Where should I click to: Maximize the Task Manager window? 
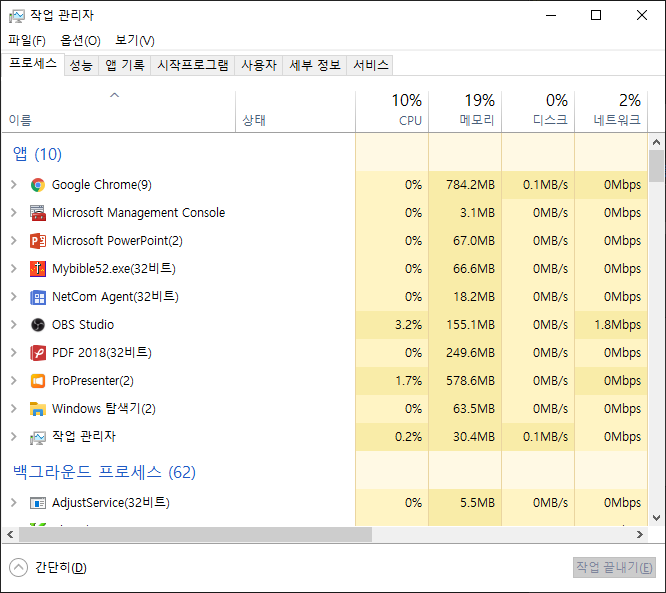coord(596,15)
